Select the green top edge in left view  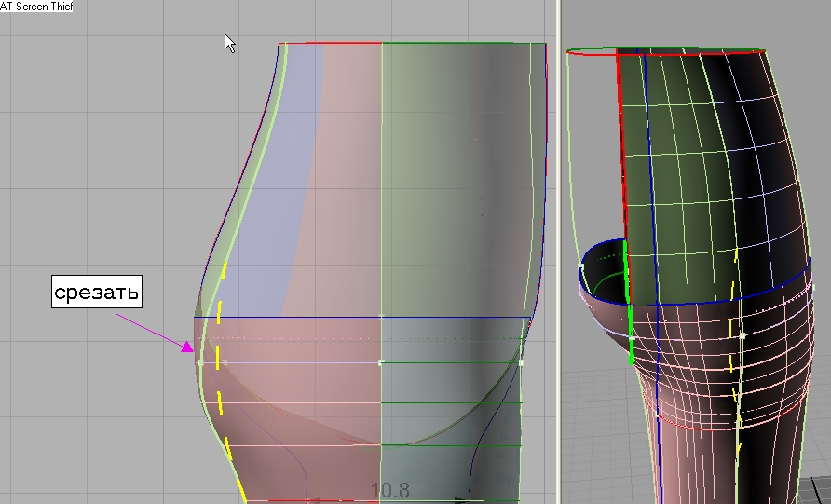point(464,44)
